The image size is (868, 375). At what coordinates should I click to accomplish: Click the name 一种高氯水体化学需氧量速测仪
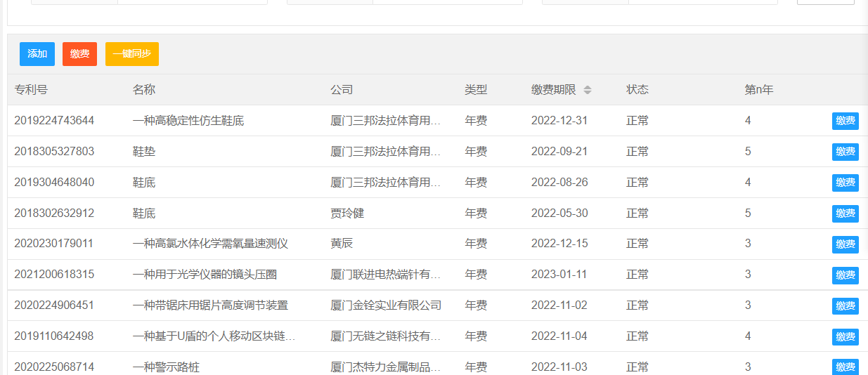coord(210,244)
